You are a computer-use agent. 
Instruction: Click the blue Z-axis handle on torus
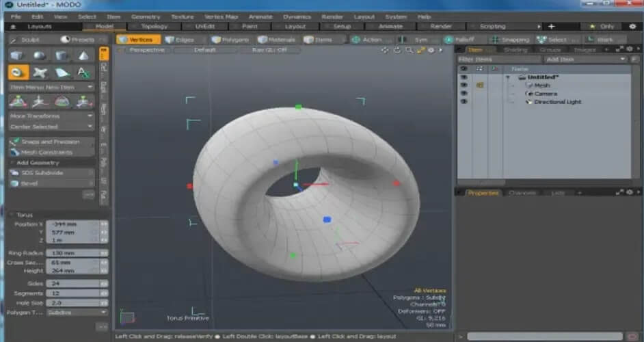pyautogui.click(x=327, y=220)
